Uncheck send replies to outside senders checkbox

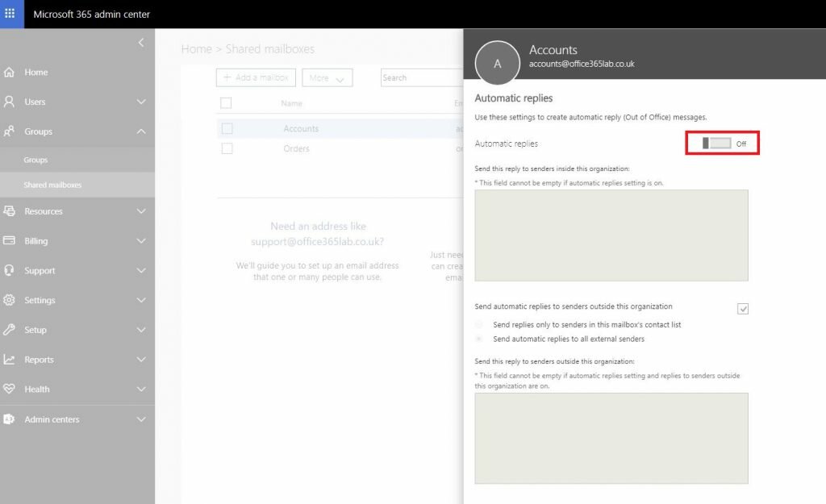click(x=743, y=309)
